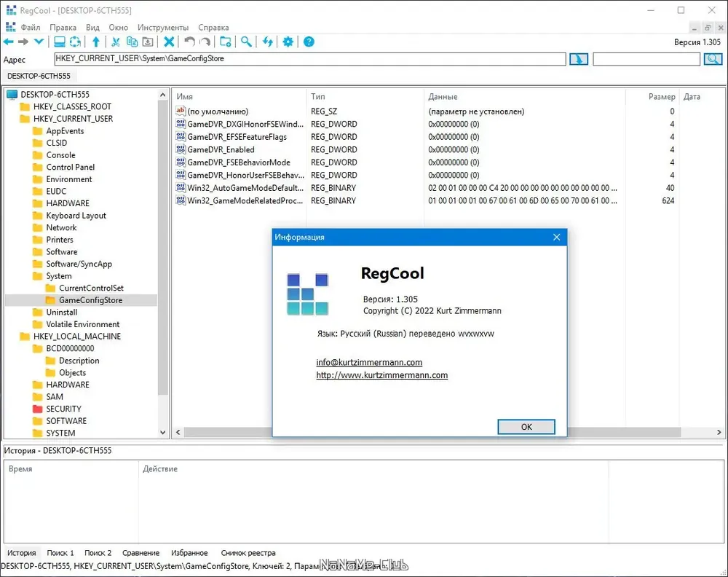Open the Правка menu

pyautogui.click(x=63, y=28)
